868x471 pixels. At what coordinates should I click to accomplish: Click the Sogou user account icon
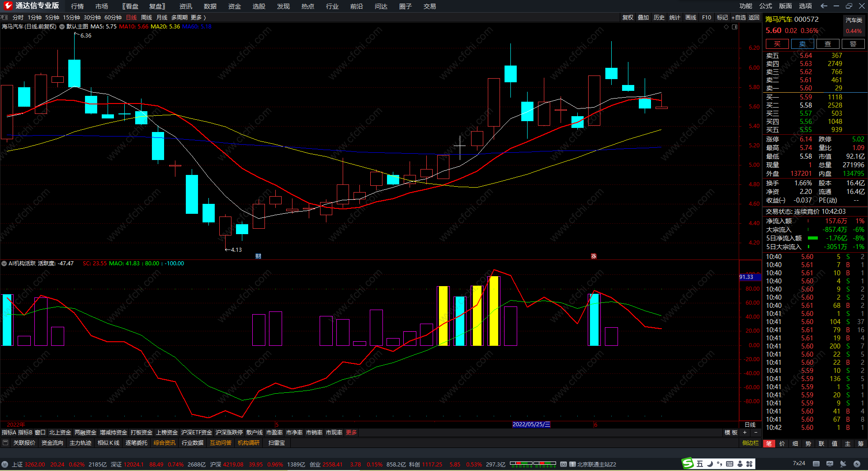[x=740, y=464]
